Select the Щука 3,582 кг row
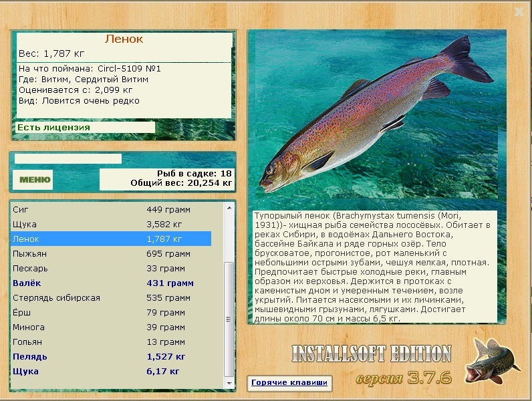This screenshot has width=532, height=401. coord(112,225)
